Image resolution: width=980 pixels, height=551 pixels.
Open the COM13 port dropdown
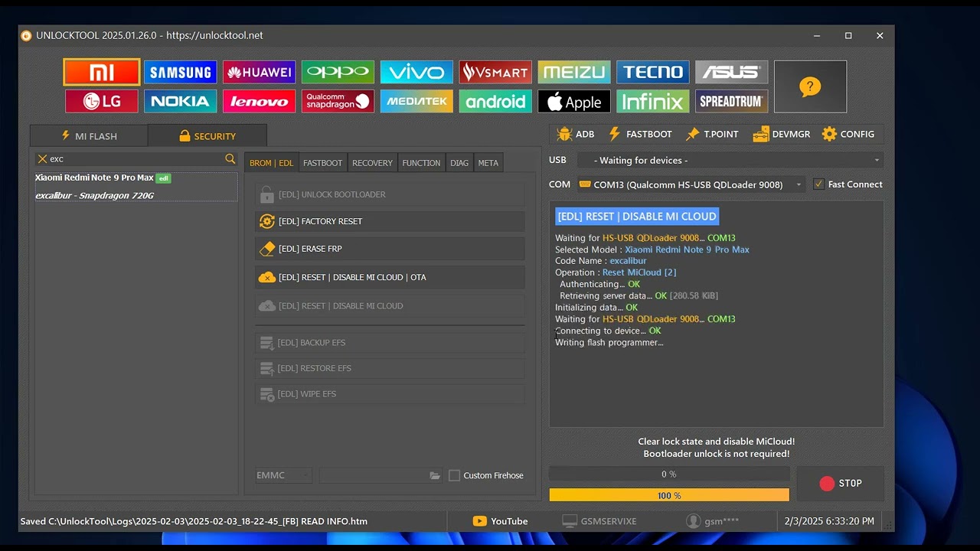pos(691,184)
